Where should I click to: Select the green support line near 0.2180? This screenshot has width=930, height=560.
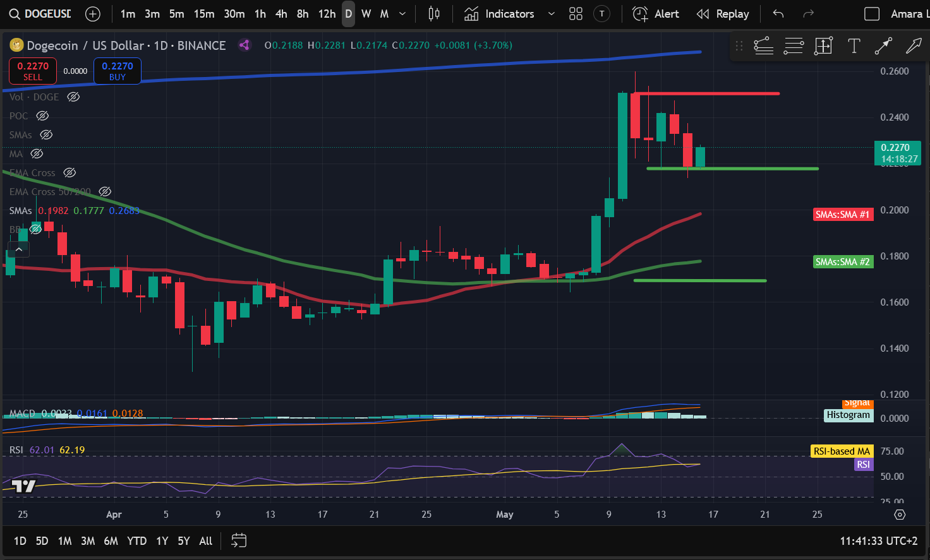pos(733,169)
